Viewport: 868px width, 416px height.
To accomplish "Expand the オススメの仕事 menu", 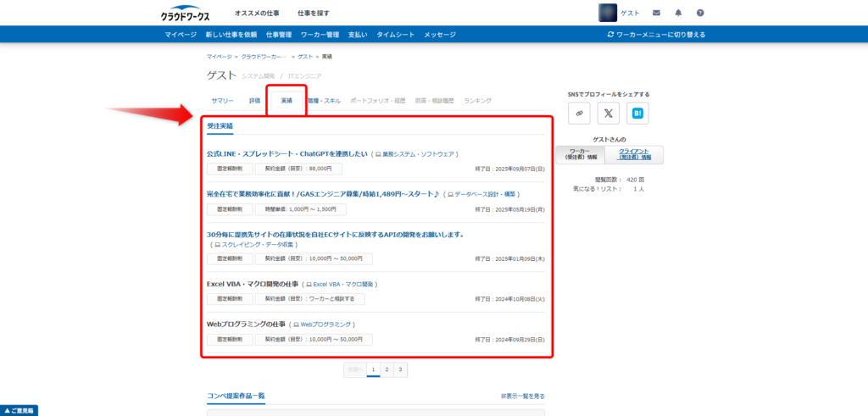I will (x=257, y=14).
